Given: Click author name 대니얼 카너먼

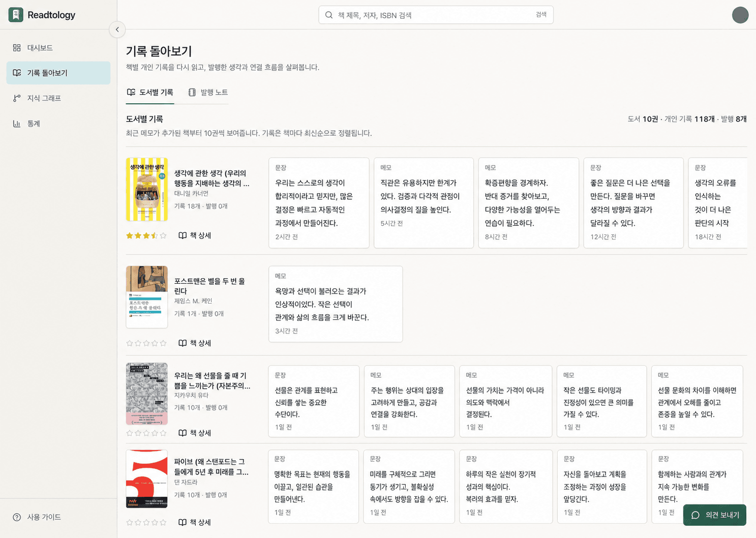Looking at the screenshot, I should pyautogui.click(x=191, y=194).
